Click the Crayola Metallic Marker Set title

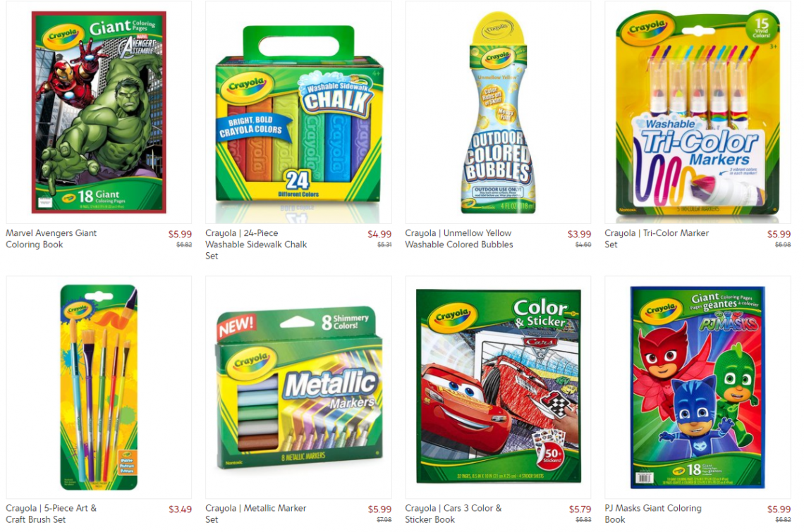click(x=256, y=514)
